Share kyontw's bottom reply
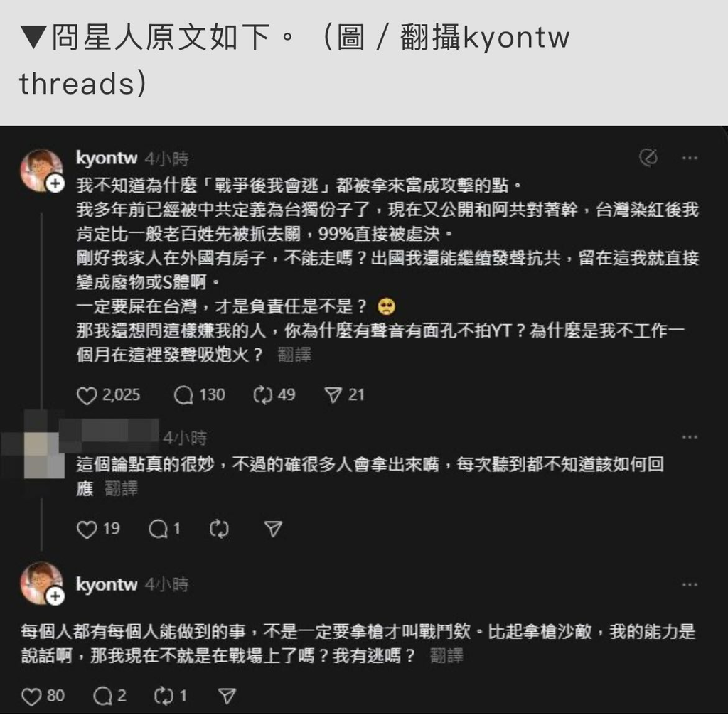 [227, 697]
